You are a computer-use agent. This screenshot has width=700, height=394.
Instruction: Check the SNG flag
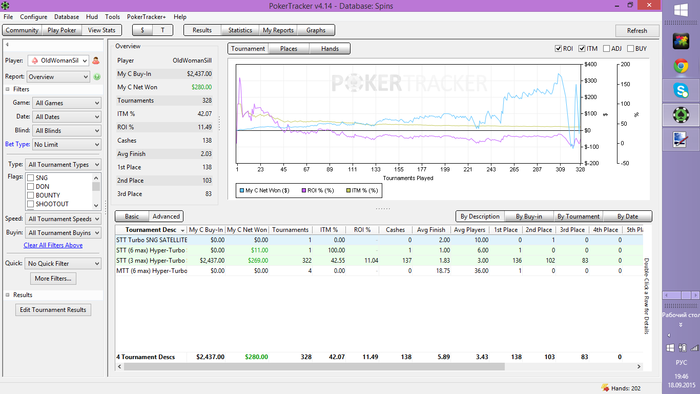(30, 178)
